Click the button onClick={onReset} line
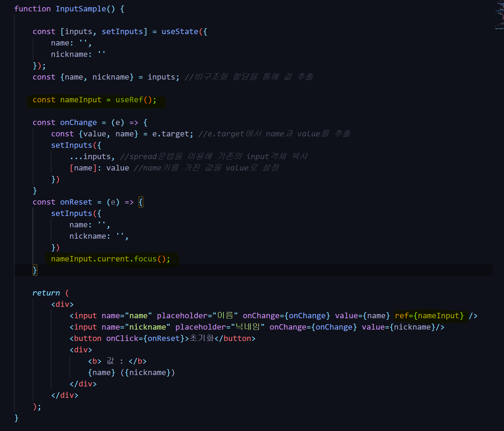This screenshot has height=431, width=504. point(163,339)
